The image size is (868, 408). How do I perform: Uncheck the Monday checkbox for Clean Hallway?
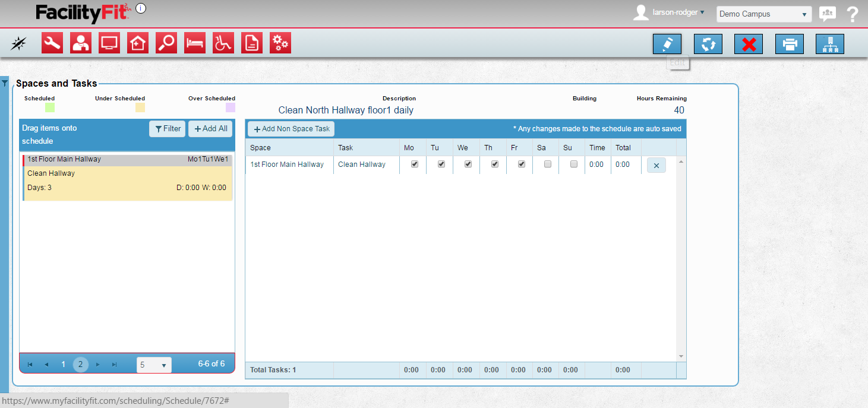[415, 165]
